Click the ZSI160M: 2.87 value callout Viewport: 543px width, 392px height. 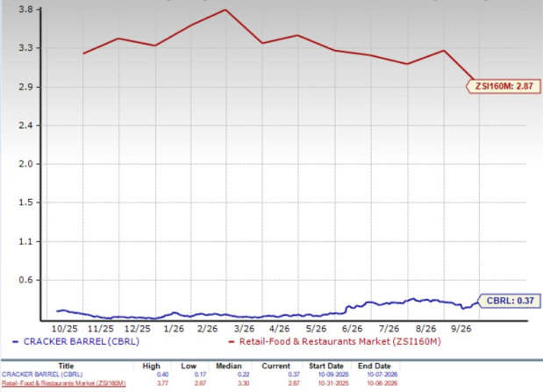click(x=504, y=86)
